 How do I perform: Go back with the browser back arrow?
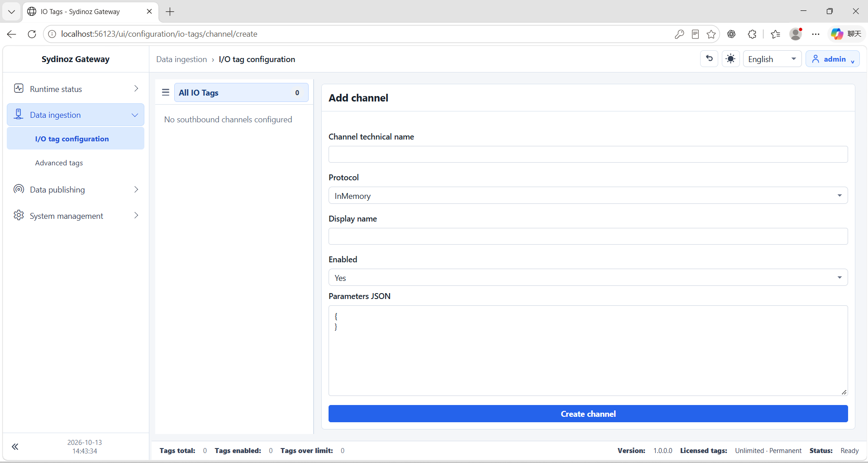pyautogui.click(x=12, y=34)
